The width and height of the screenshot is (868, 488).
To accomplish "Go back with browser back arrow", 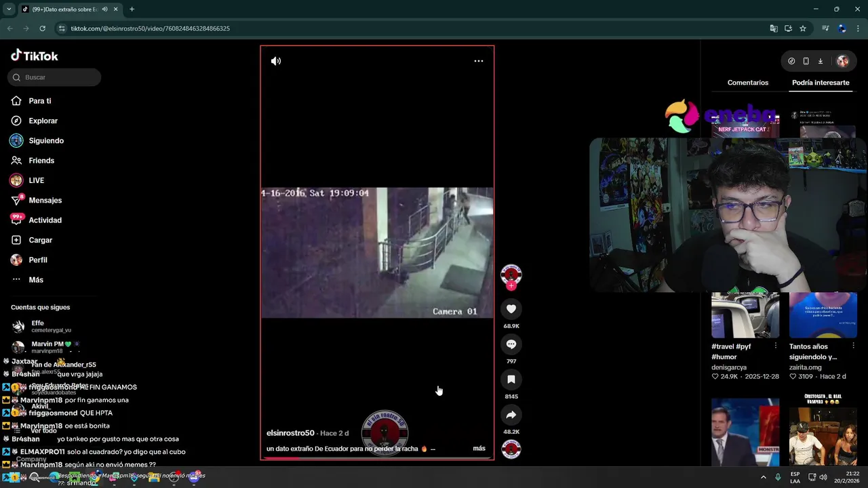I will 9,28.
